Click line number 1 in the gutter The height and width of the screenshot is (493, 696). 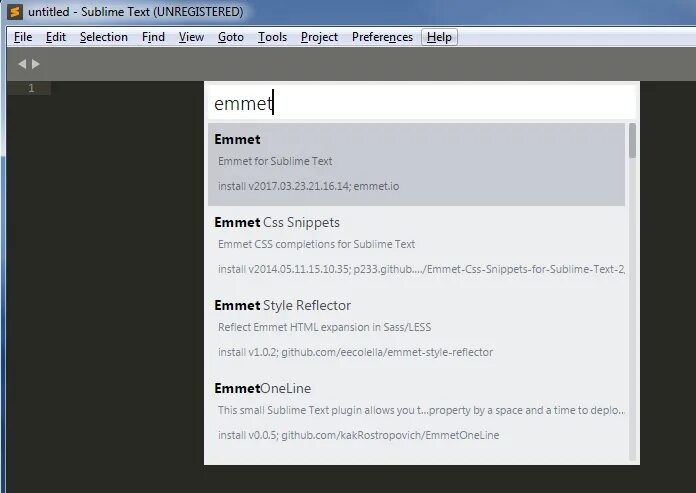click(x=31, y=88)
